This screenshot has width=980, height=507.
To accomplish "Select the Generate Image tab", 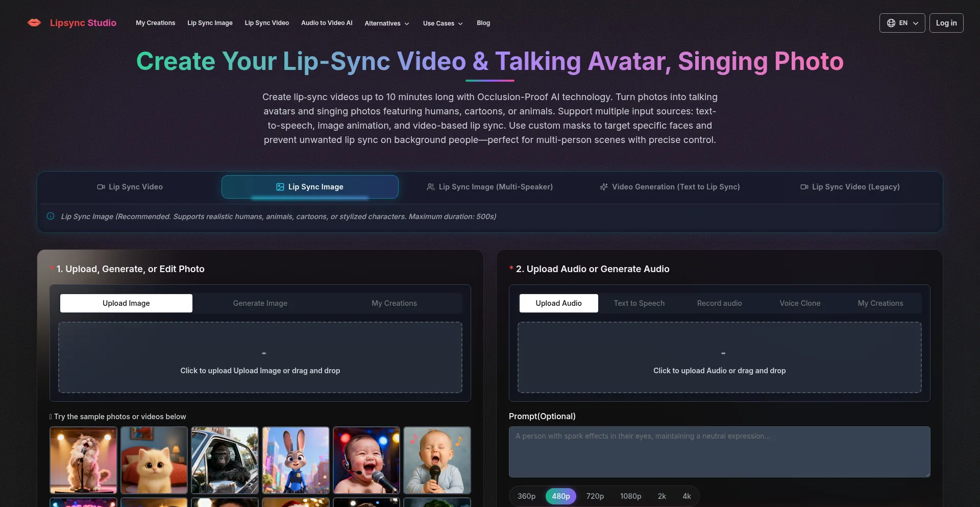I will (260, 303).
